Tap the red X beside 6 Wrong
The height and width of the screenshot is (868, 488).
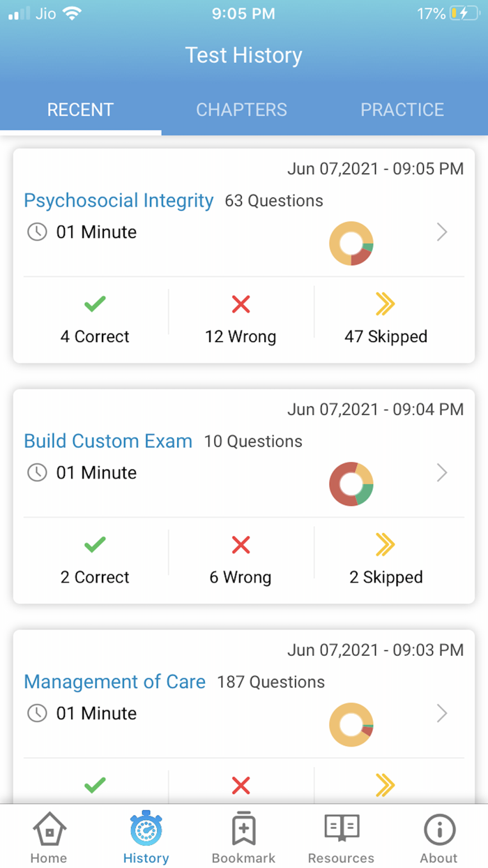point(241,545)
